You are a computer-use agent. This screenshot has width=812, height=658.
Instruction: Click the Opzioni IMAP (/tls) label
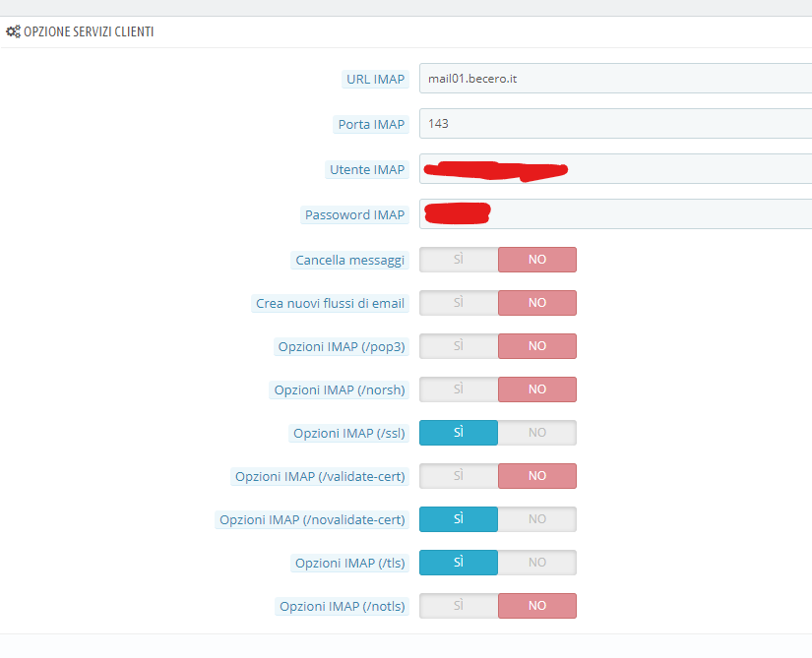(350, 563)
